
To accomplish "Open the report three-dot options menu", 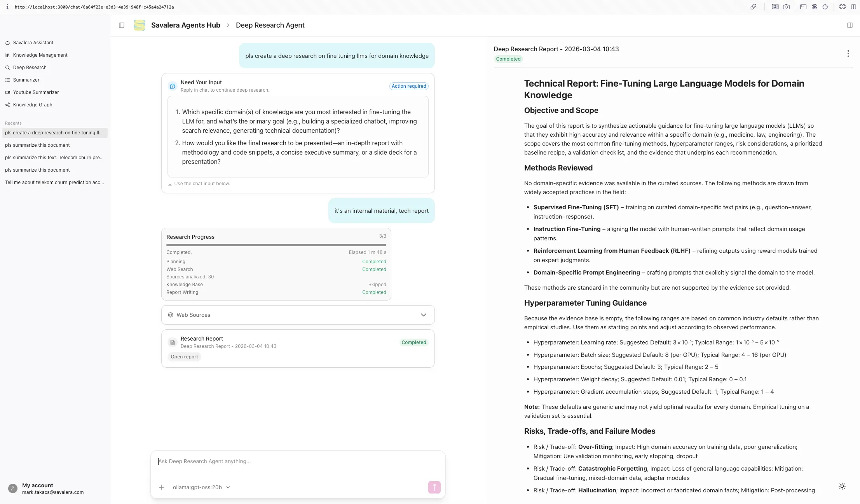I will pos(848,54).
